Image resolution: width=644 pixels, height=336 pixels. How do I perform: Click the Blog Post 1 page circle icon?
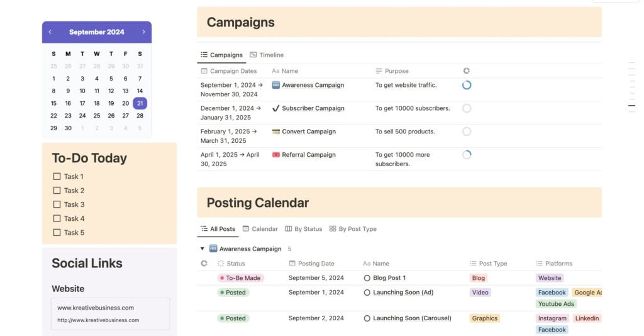tap(367, 278)
